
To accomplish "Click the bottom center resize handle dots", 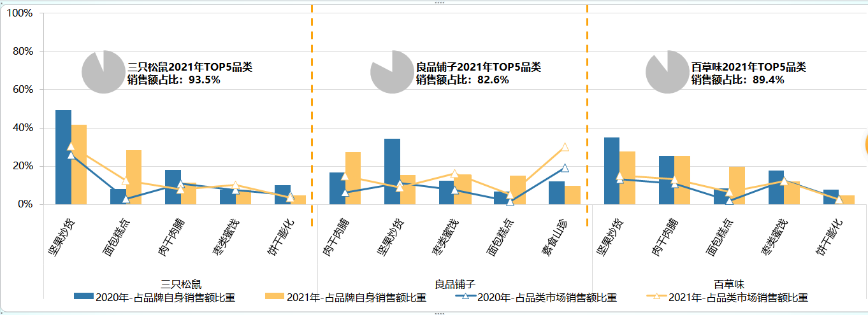I will pos(439,313).
